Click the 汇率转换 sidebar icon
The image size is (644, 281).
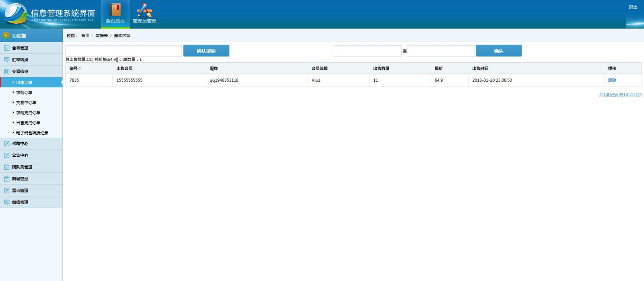click(x=6, y=60)
